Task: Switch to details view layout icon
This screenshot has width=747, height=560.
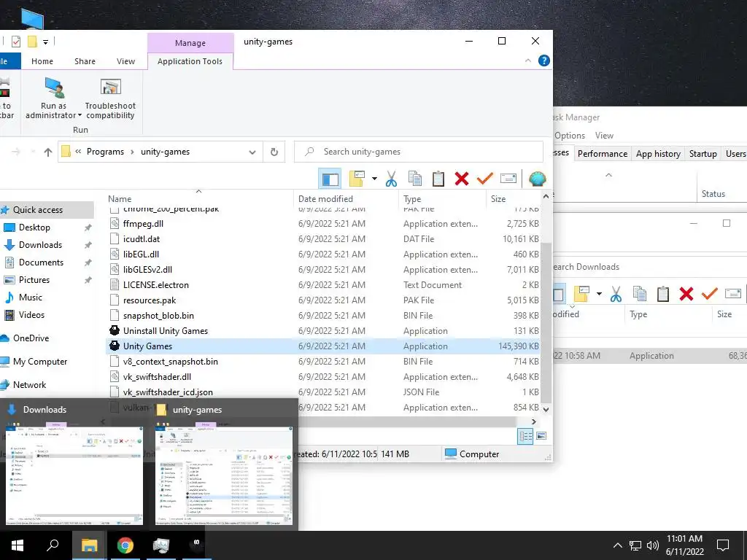Action: click(x=525, y=436)
